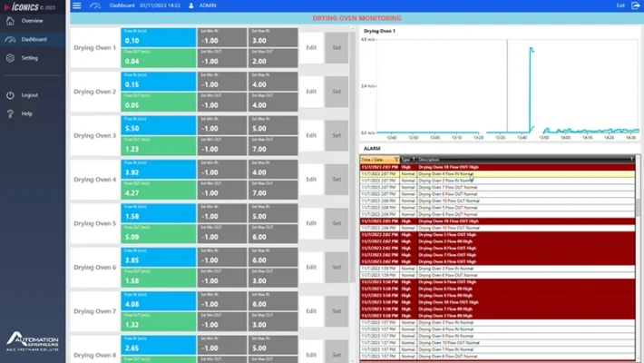Screen dimensions: 644x363
Task: Click the Drying Oven 1 trend chart
Action: 499,86
